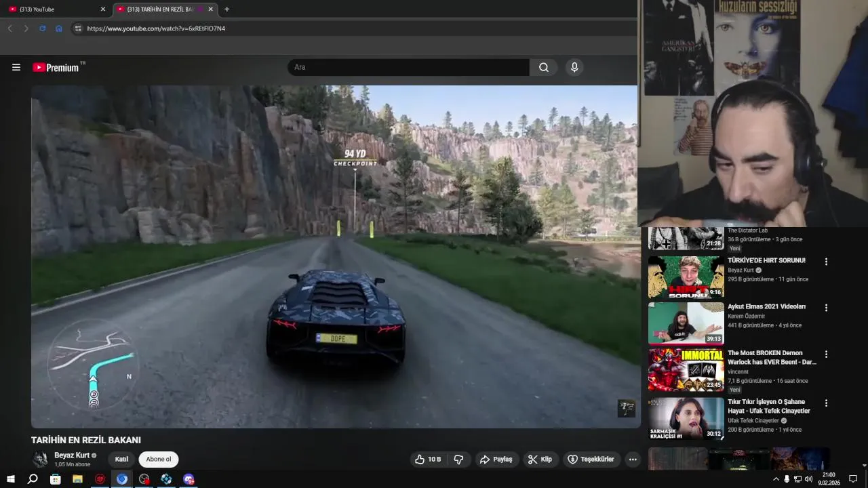Open 'Aykut Elmas 2021 Videoları' title
Viewport: 868px width, 488px height.
click(x=766, y=306)
